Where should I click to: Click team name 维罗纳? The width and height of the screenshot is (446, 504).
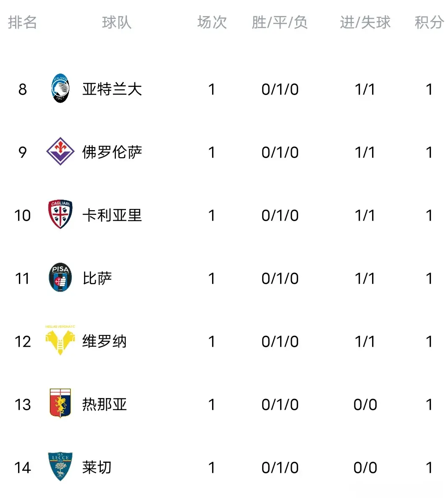pos(104,341)
